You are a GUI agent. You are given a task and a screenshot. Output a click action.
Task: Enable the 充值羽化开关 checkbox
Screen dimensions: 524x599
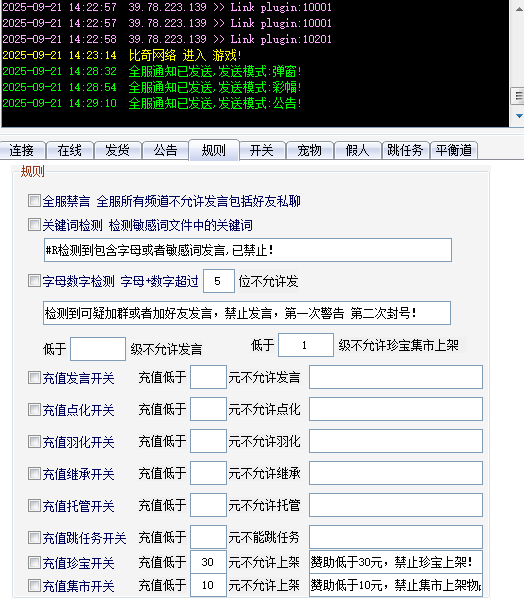pos(34,442)
